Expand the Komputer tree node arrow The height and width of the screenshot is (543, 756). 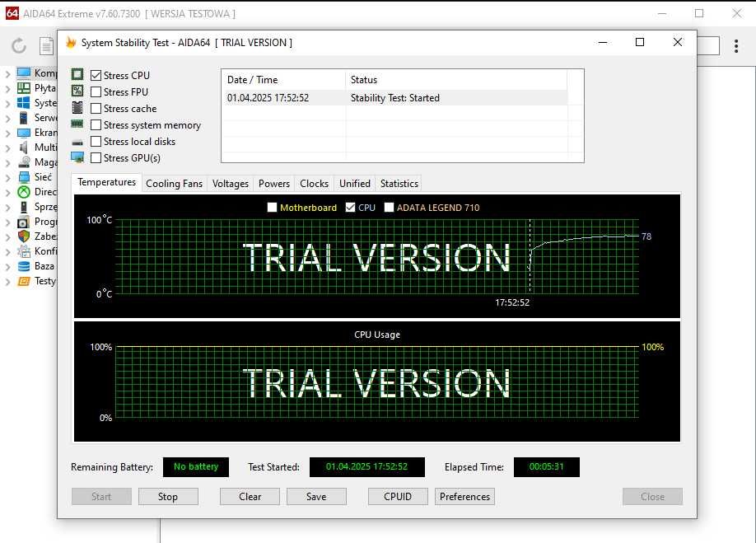coord(7,74)
